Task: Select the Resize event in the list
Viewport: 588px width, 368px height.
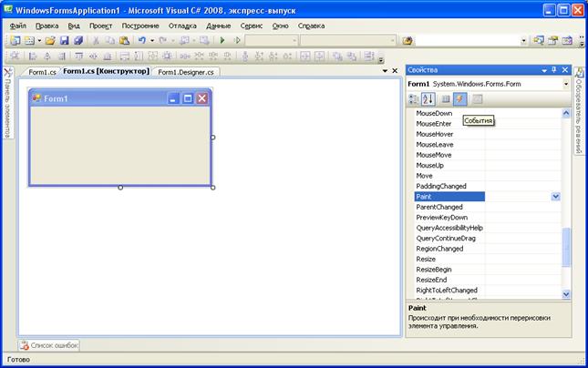Action: pos(427,259)
